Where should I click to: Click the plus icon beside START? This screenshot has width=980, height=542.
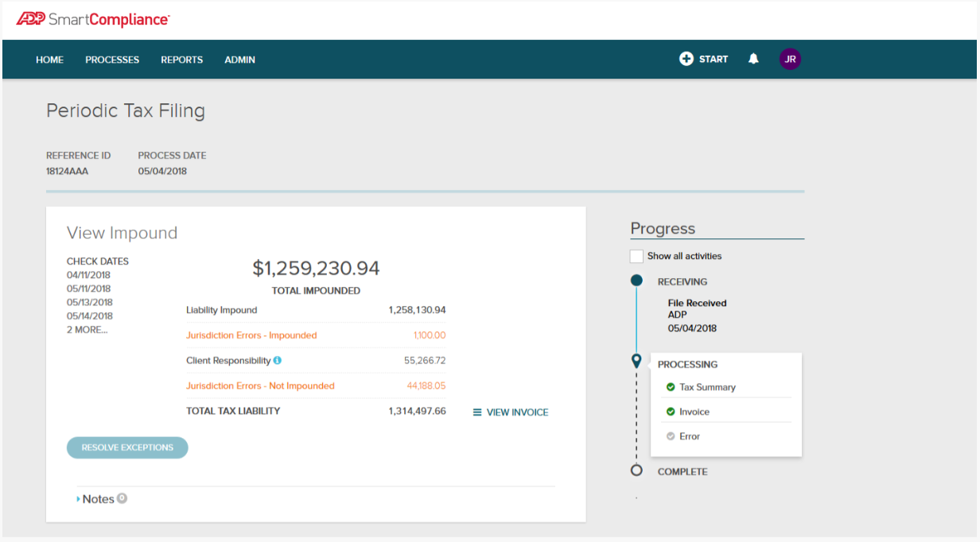[686, 59]
